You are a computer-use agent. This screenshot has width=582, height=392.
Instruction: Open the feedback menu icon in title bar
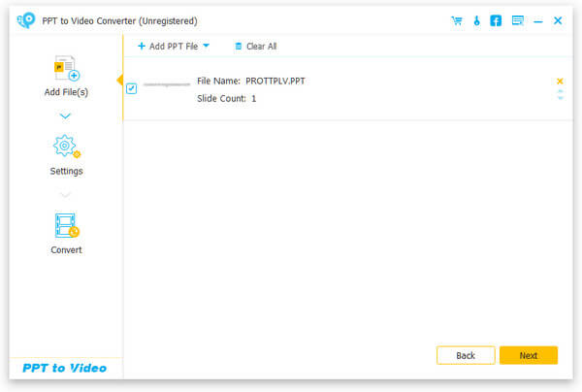[x=517, y=20]
